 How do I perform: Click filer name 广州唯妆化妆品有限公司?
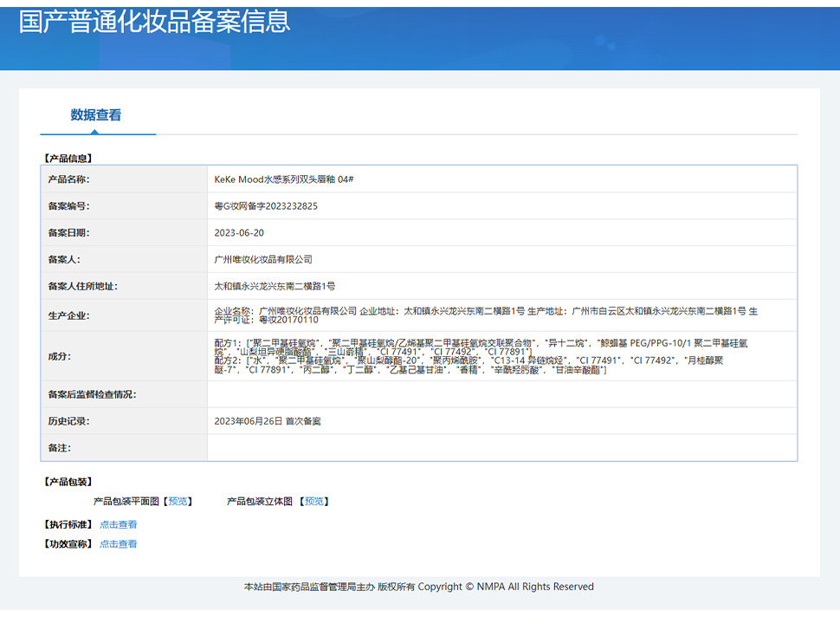pyautogui.click(x=263, y=259)
